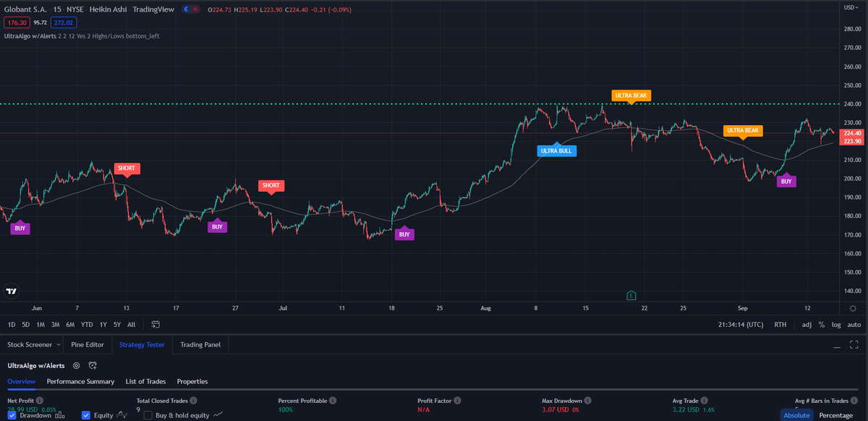This screenshot has height=421, width=868.
Task: Toggle percent scale on the price axis
Action: pyautogui.click(x=822, y=325)
